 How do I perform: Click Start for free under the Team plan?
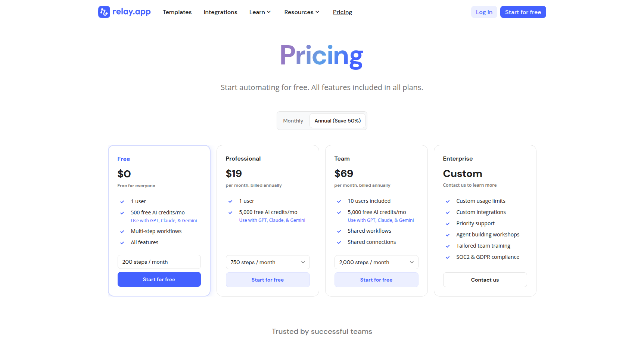376,280
